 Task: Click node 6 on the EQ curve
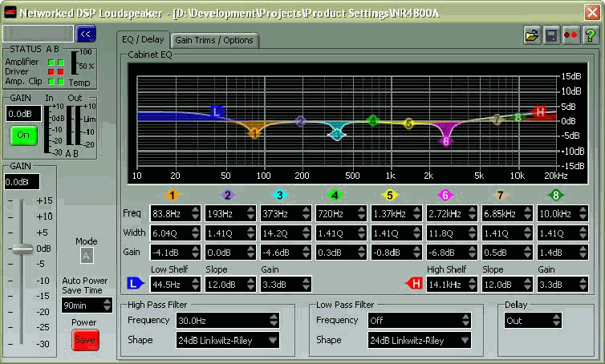pyautogui.click(x=445, y=141)
